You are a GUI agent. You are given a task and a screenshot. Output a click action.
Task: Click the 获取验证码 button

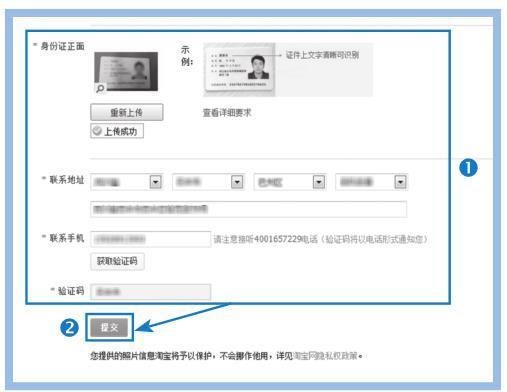(x=117, y=261)
